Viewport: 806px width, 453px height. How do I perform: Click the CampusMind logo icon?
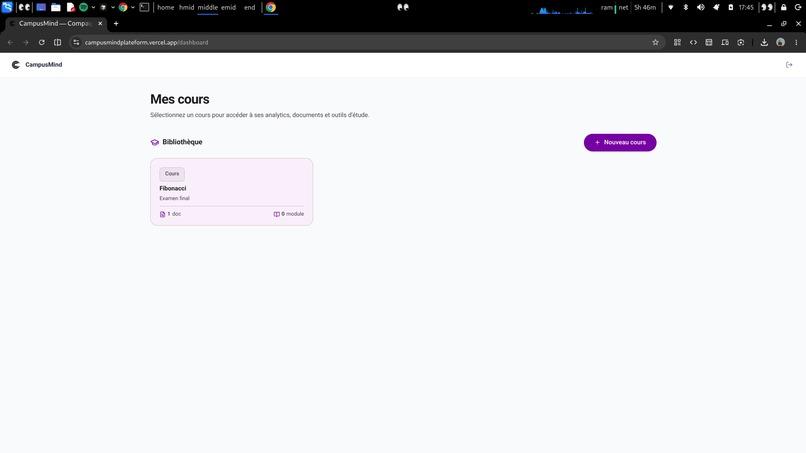(x=16, y=65)
